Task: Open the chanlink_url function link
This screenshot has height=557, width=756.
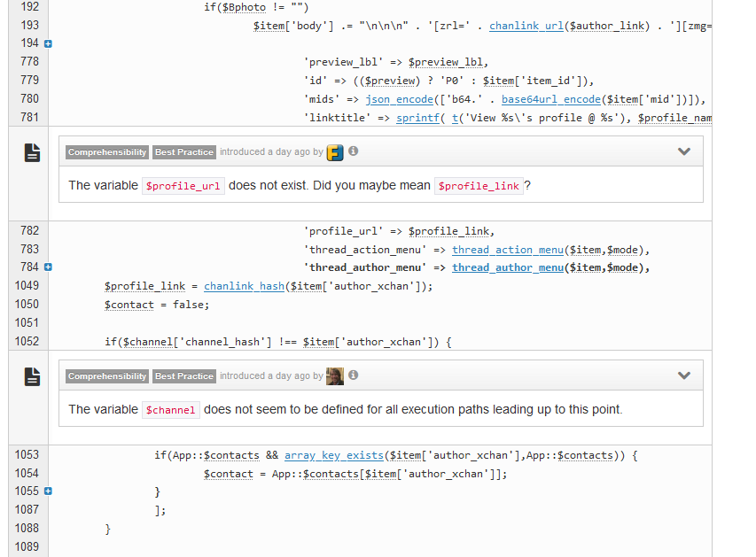Action: tap(526, 26)
